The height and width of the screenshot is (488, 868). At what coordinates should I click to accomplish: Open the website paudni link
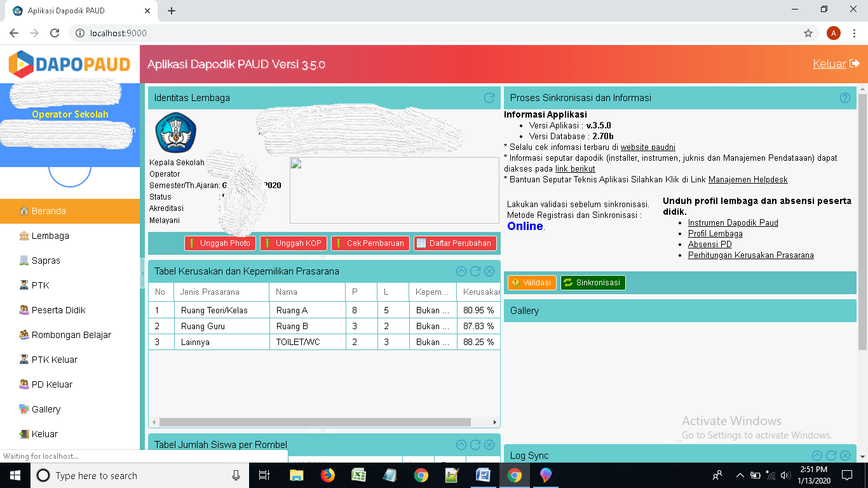(648, 147)
